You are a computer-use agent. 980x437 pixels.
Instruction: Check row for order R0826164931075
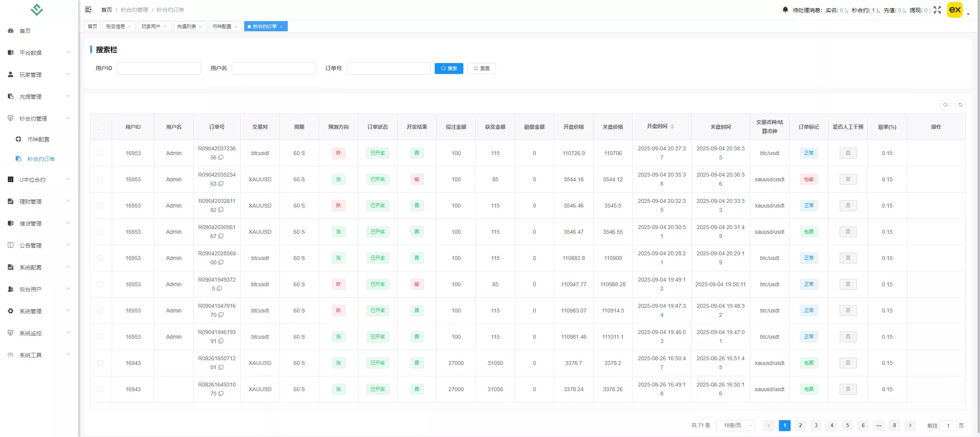click(100, 389)
